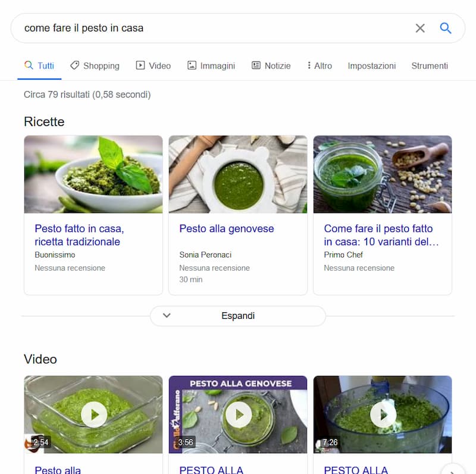
Task: Open 'Pesto fatto in casa, ricetta tradizionale' link
Action: pyautogui.click(x=79, y=235)
